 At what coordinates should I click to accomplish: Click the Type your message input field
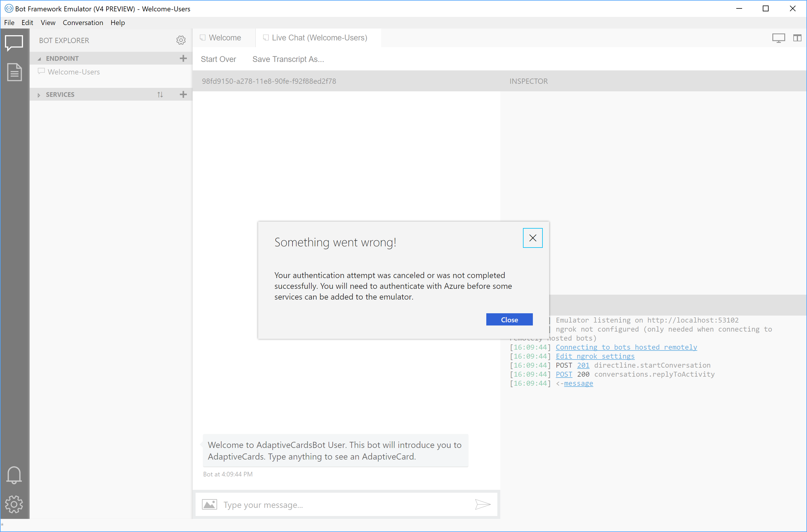pos(339,505)
